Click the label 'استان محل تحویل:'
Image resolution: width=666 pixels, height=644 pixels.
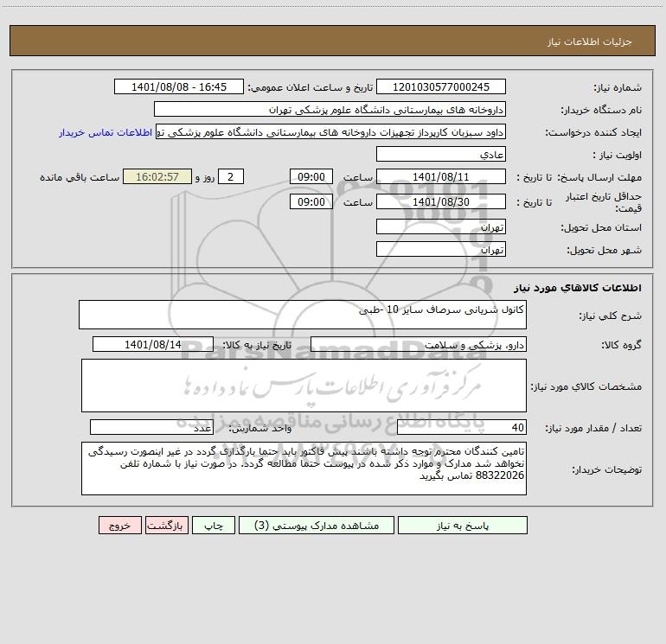tap(601, 228)
